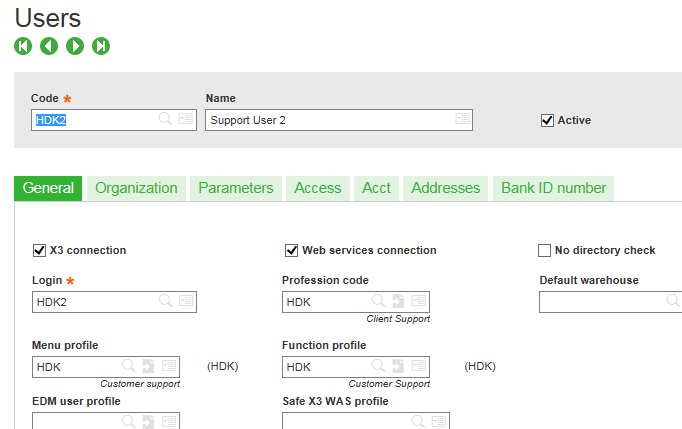
Task: Jump to the last user record
Action: tap(101, 46)
